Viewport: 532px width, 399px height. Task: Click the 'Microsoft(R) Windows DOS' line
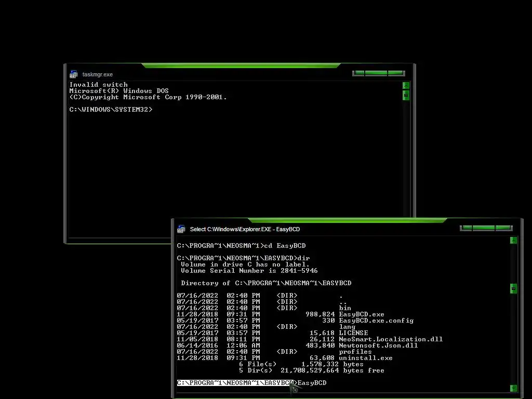119,91
